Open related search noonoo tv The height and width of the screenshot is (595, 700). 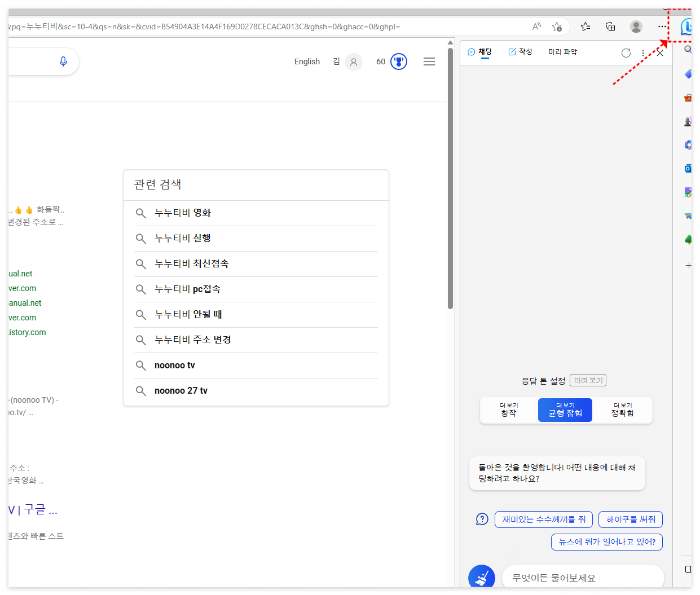256,366
